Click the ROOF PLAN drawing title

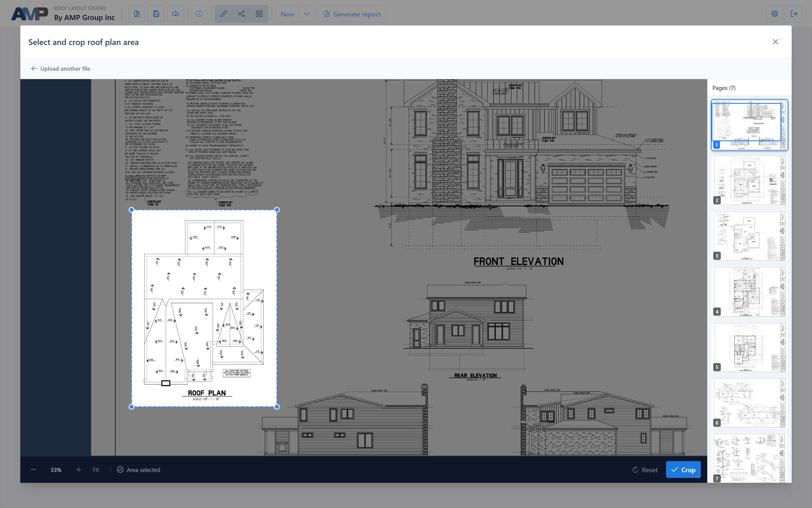(x=207, y=393)
